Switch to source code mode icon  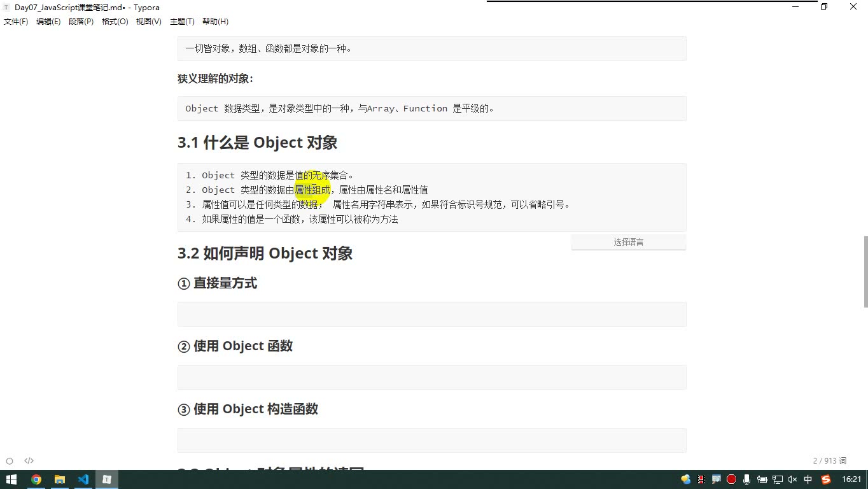pos(29,461)
